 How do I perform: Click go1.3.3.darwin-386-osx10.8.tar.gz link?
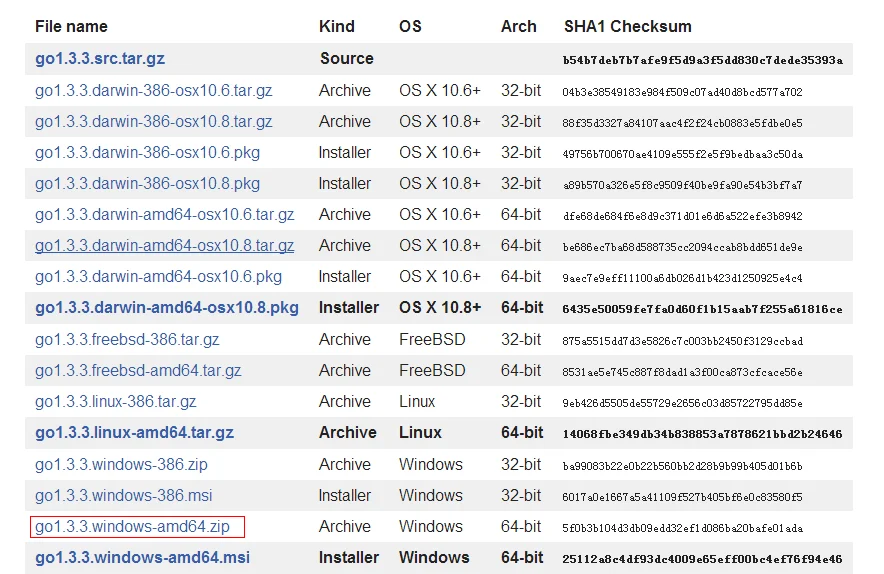[x=153, y=121]
